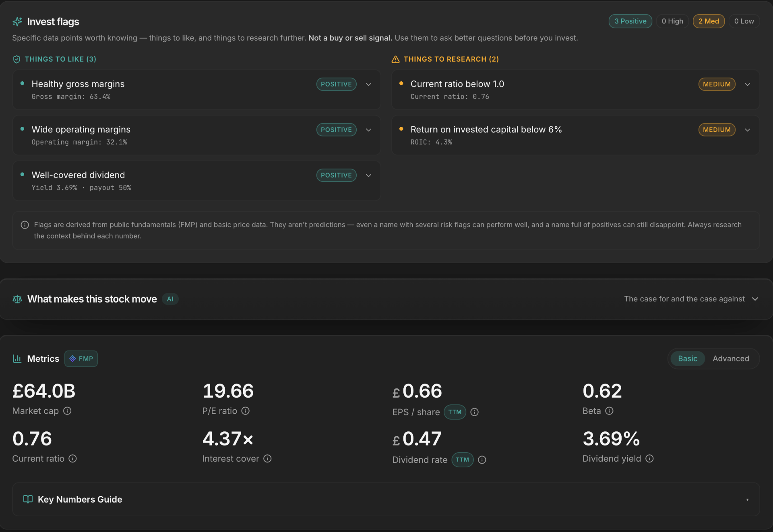Expand the Return on invested capital chevron
The height and width of the screenshot is (532, 773).
click(748, 130)
